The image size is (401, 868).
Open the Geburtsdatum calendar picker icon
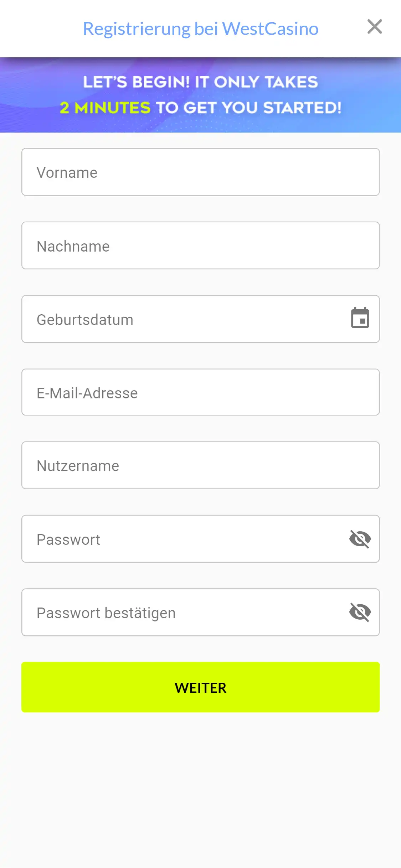pyautogui.click(x=360, y=318)
